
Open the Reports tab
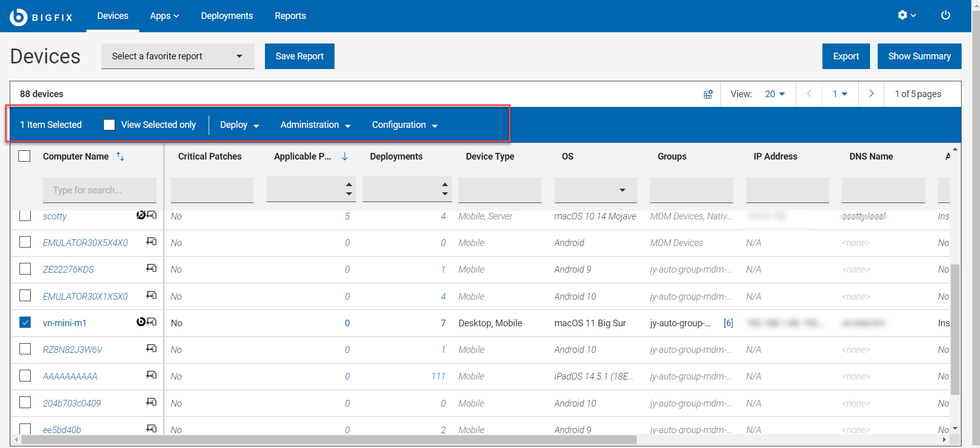pyautogui.click(x=290, y=16)
